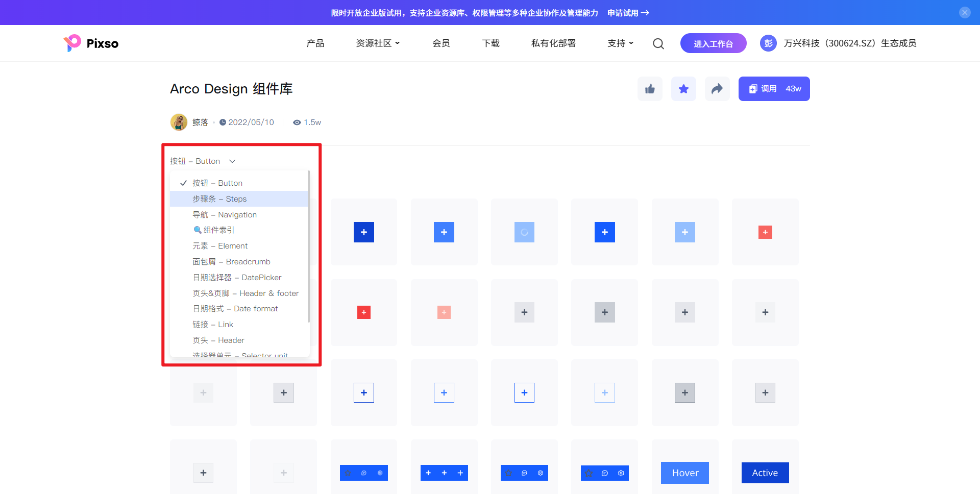Screen dimensions: 980x494
Task: Open 产品 in the navbar
Action: pyautogui.click(x=315, y=43)
